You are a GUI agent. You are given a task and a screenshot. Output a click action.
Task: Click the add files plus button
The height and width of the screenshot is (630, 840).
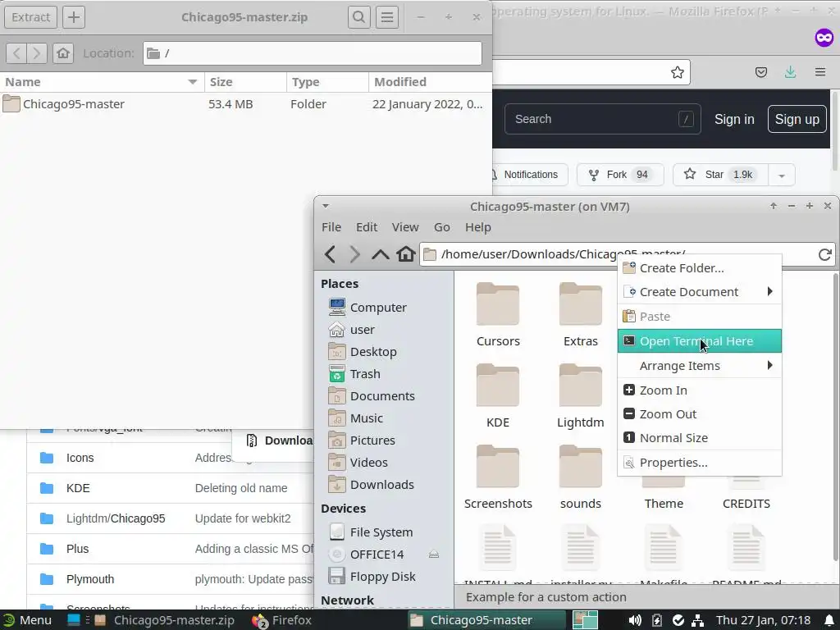point(74,17)
